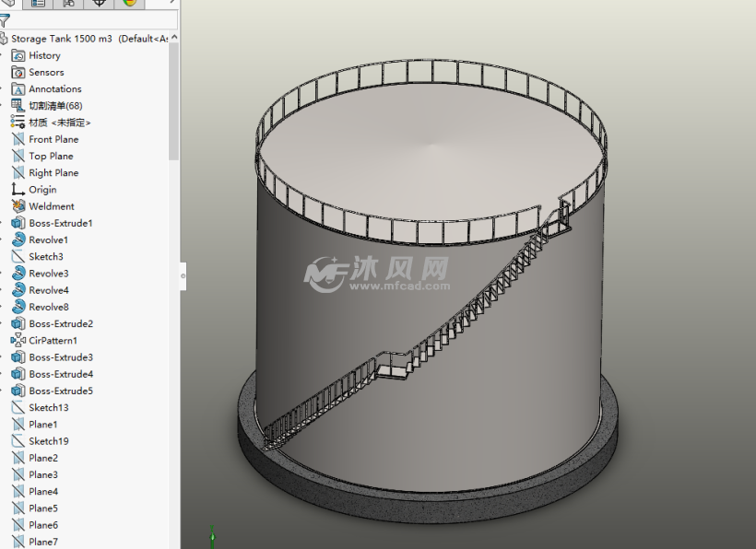The height and width of the screenshot is (549, 756).
Task: Click the Weldment feature icon
Action: 18,206
